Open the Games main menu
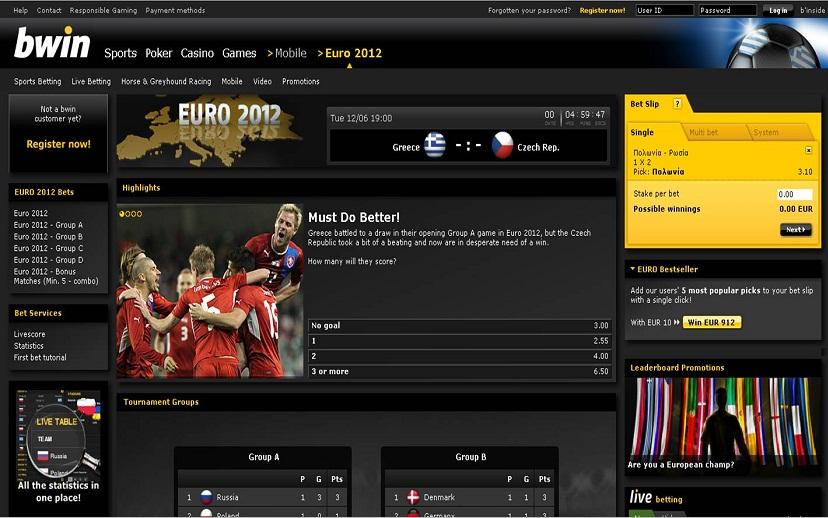The image size is (828, 518). [239, 53]
